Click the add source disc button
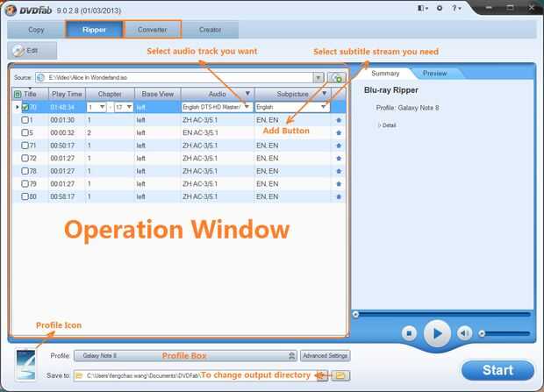This screenshot has width=544, height=392. pos(337,78)
